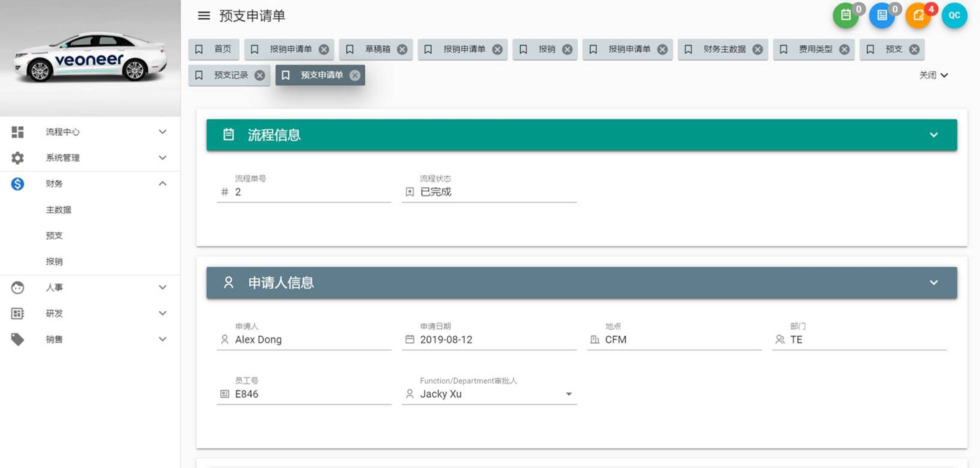This screenshot has height=468, width=980.
Task: Open 报销 under 财务 in sidebar
Action: tap(54, 261)
